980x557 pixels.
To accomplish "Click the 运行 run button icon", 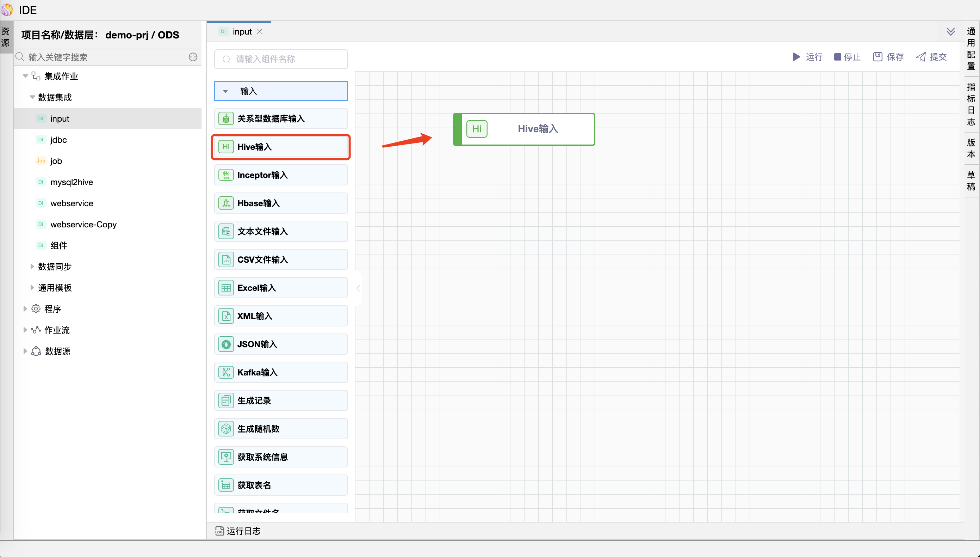I will click(796, 56).
